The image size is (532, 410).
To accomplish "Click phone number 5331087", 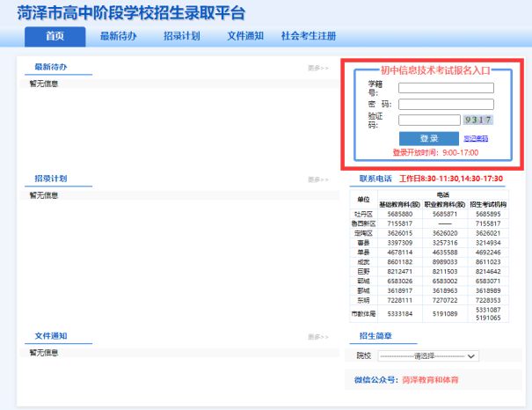I will (x=488, y=310).
